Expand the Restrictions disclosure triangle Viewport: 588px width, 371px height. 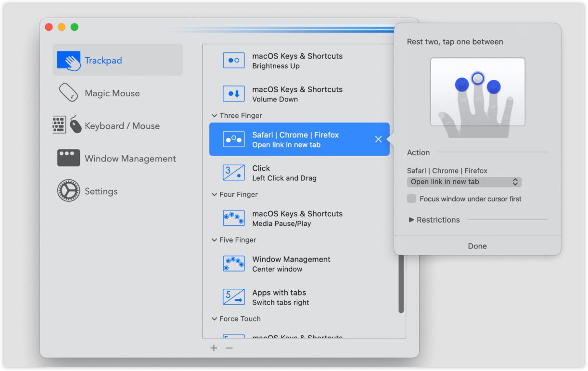click(x=411, y=220)
